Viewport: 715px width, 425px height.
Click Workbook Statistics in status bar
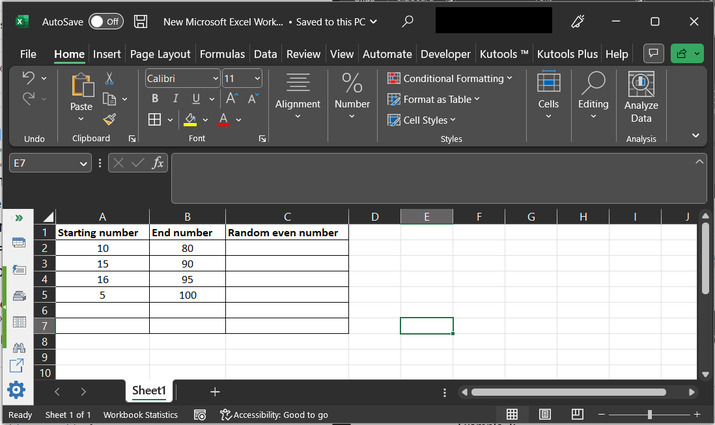140,415
